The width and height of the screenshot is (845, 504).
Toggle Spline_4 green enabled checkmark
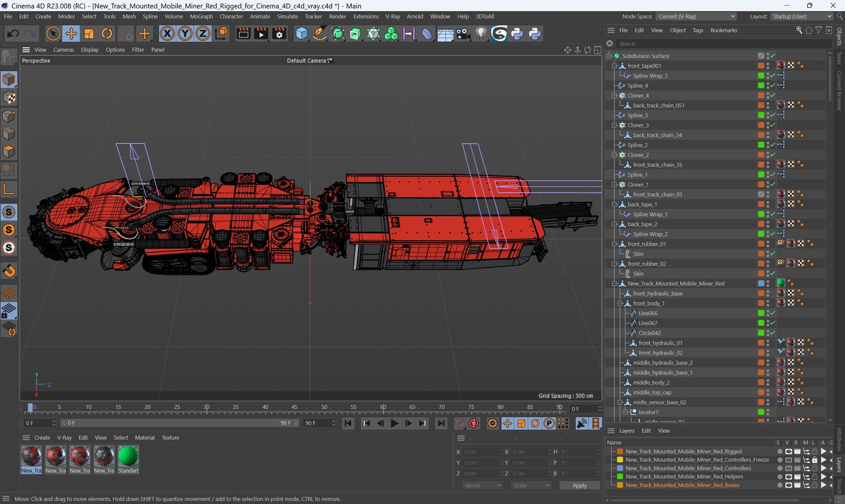[773, 85]
